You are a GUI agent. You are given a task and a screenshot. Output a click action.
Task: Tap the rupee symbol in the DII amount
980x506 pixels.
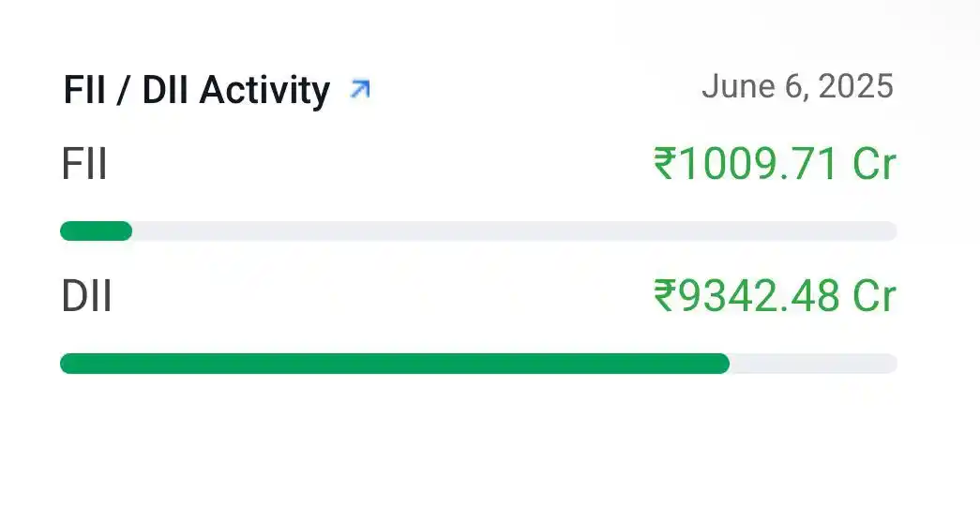coord(664,297)
